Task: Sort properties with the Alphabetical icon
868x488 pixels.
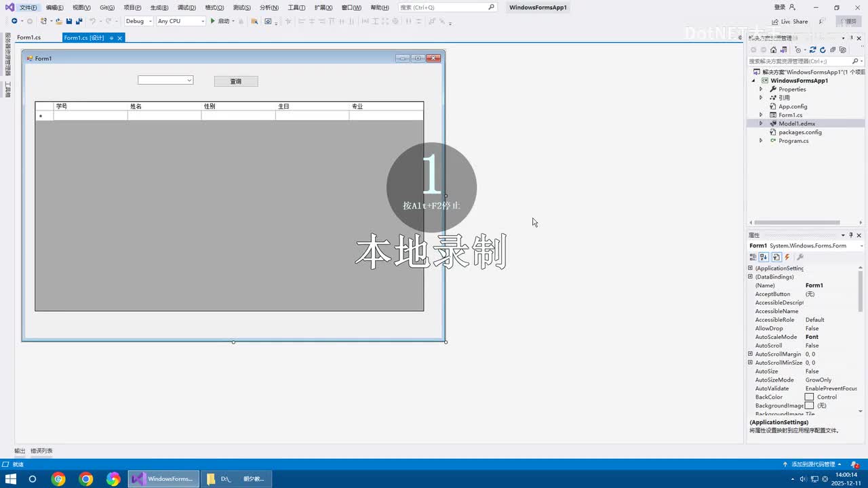Action: [x=764, y=257]
